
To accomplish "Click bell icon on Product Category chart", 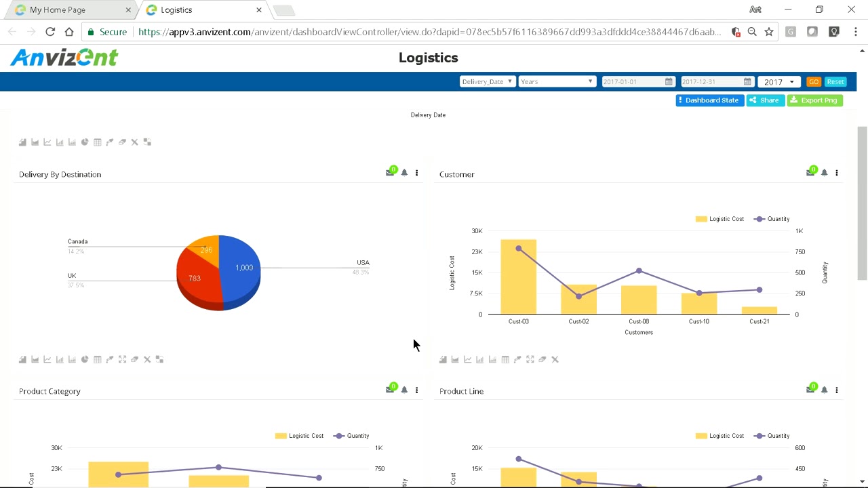I will click(404, 390).
